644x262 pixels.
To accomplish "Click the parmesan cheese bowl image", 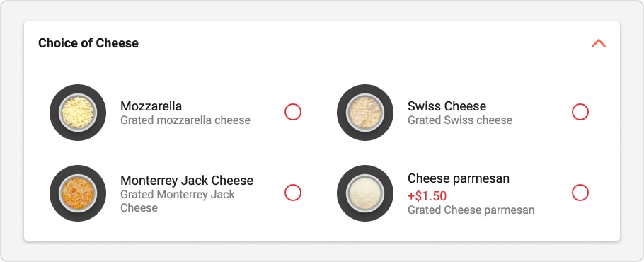I will (365, 193).
